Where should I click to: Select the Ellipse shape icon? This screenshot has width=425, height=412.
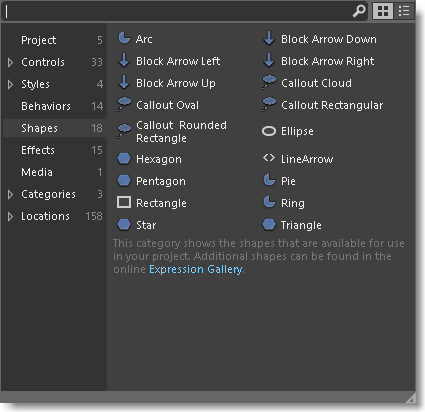(x=269, y=131)
